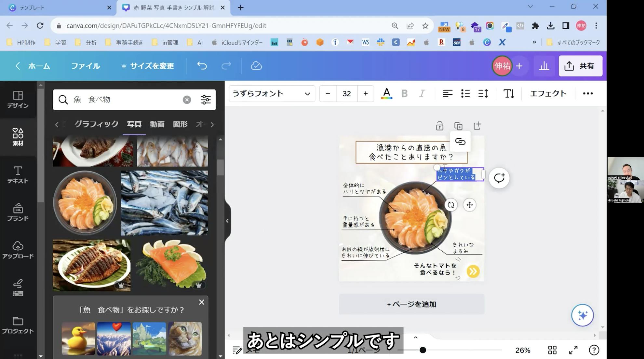Switch to 図形 tab

pos(180,124)
